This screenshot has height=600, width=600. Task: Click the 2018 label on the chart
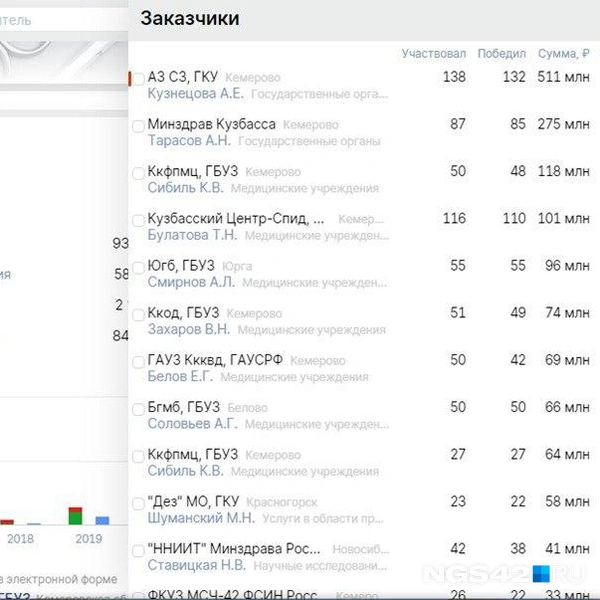tap(21, 539)
